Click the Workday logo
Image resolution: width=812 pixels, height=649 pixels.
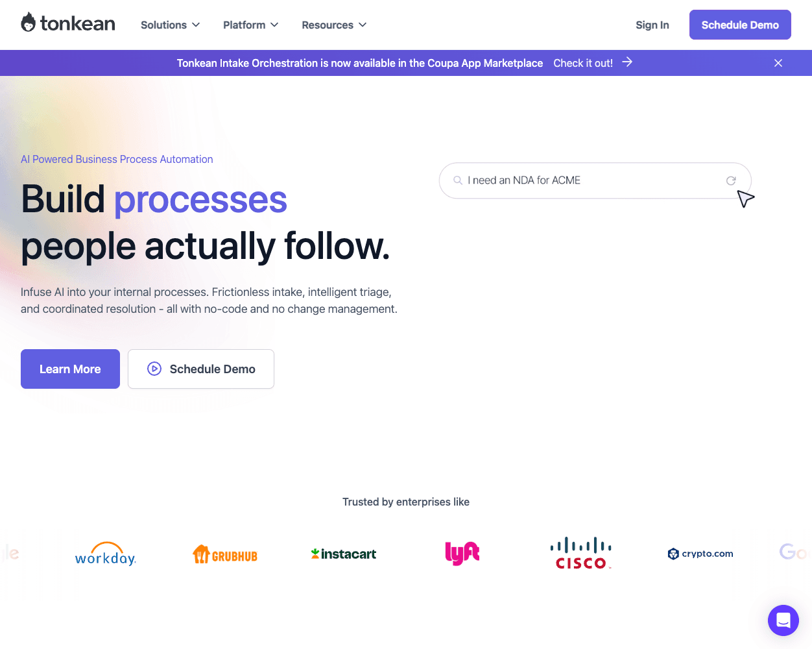coord(105,554)
